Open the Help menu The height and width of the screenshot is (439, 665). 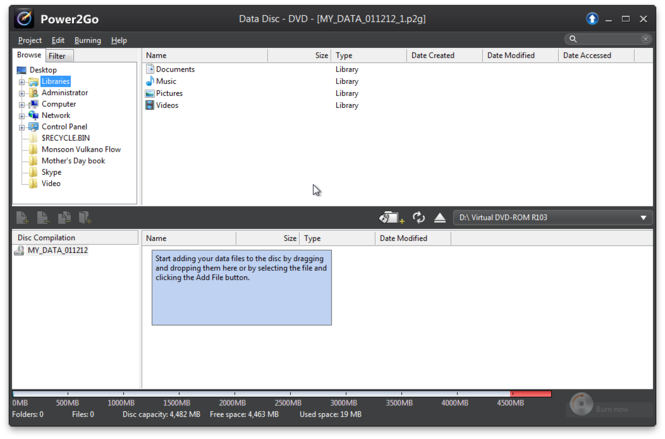click(x=119, y=40)
